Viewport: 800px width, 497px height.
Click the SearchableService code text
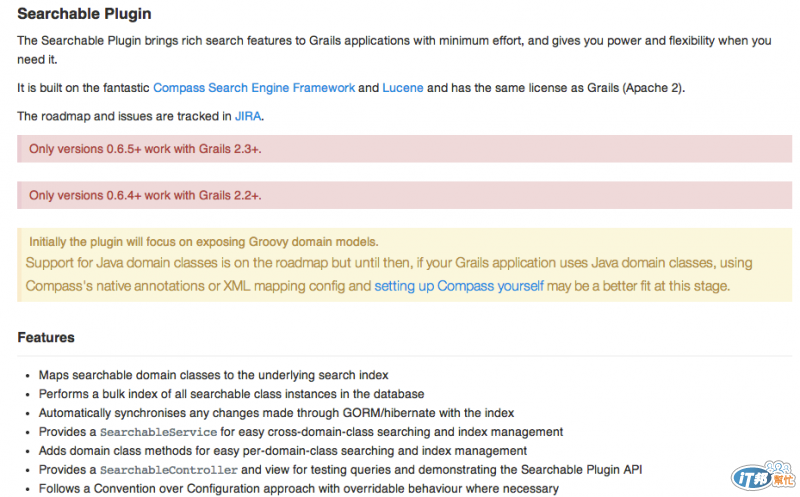click(x=158, y=432)
